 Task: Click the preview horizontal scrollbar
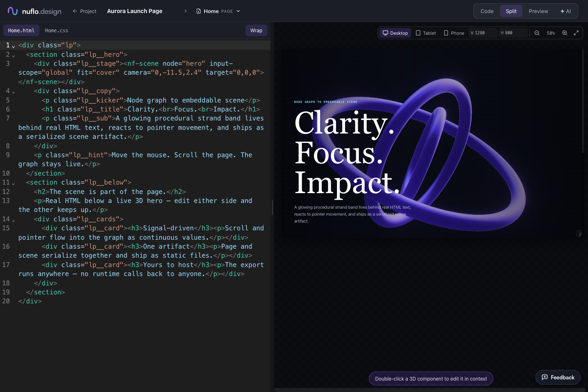click(430, 390)
